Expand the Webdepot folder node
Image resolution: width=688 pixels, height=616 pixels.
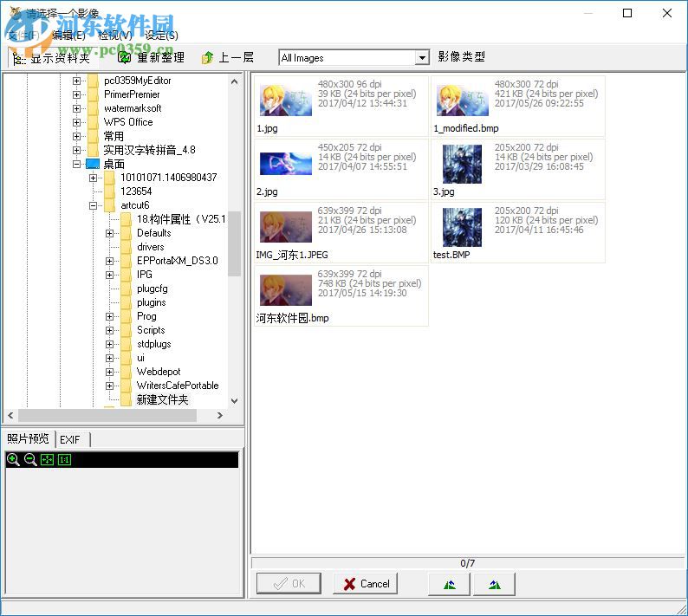pos(110,372)
